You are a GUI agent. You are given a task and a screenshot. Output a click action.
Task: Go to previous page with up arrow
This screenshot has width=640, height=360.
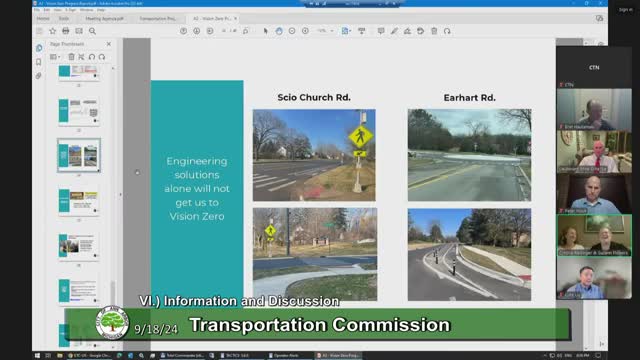[x=183, y=31]
